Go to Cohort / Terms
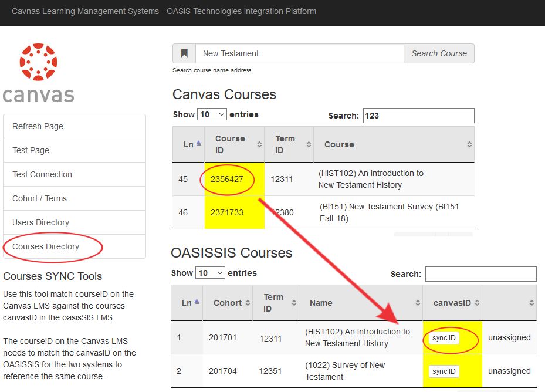The width and height of the screenshot is (545, 392). click(75, 198)
